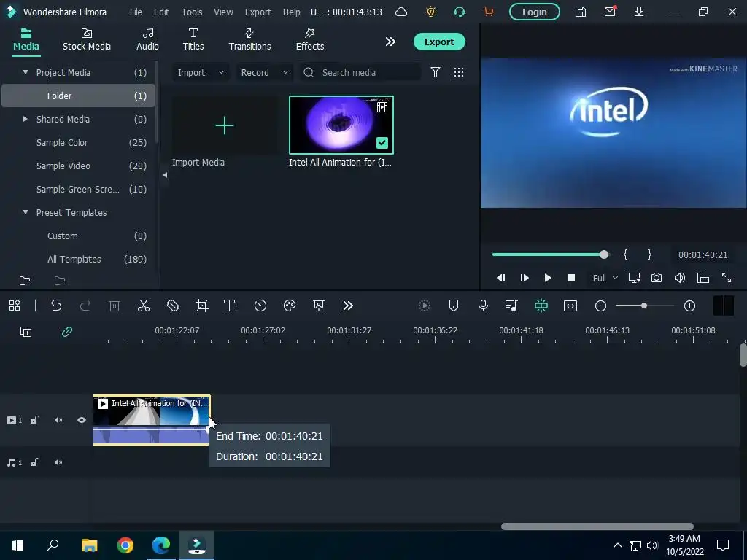The width and height of the screenshot is (747, 560).
Task: Open the Record dropdown
Action: 264,72
